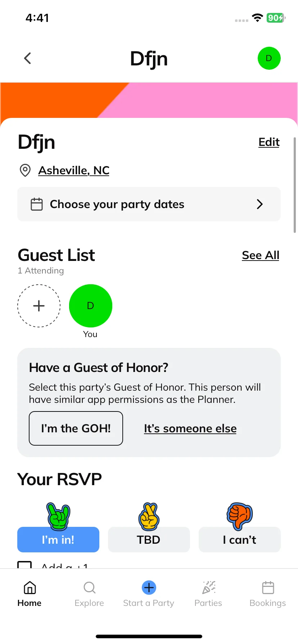
Task: Tap the location pin icon
Action: pos(25,170)
